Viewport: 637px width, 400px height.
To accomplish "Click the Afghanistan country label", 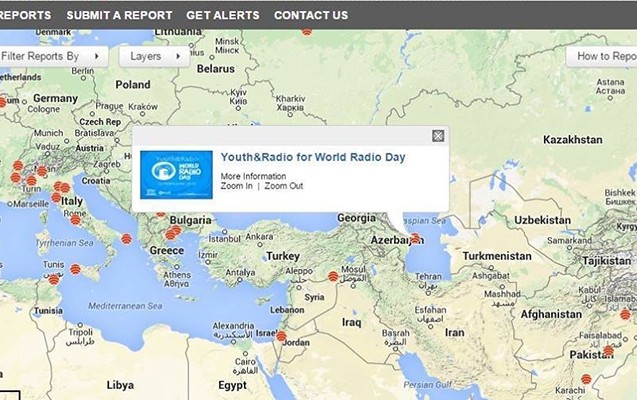I will [551, 314].
